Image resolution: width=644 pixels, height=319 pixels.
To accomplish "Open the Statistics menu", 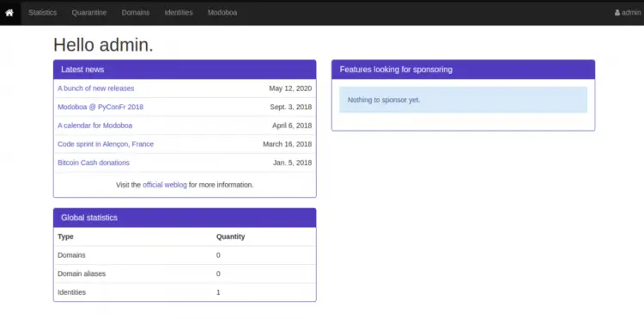I will pyautogui.click(x=42, y=13).
